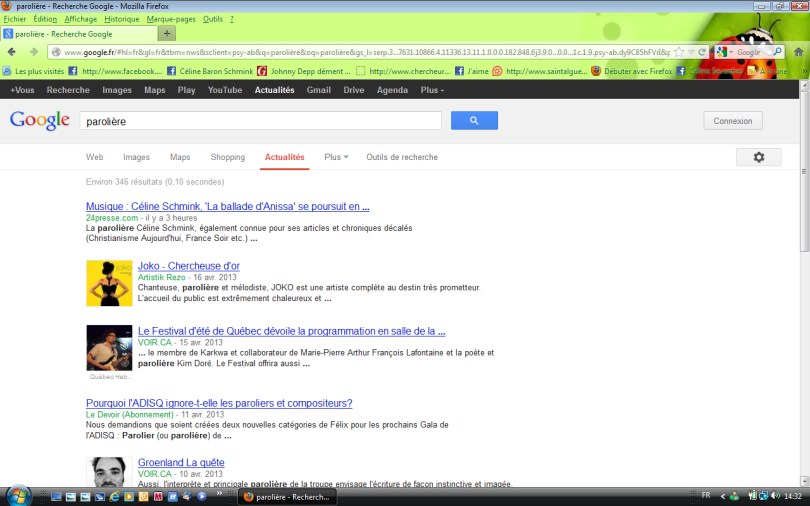Expand the Plus menu in black Google bar
Viewport: 810px width, 506px height.
[x=432, y=90]
